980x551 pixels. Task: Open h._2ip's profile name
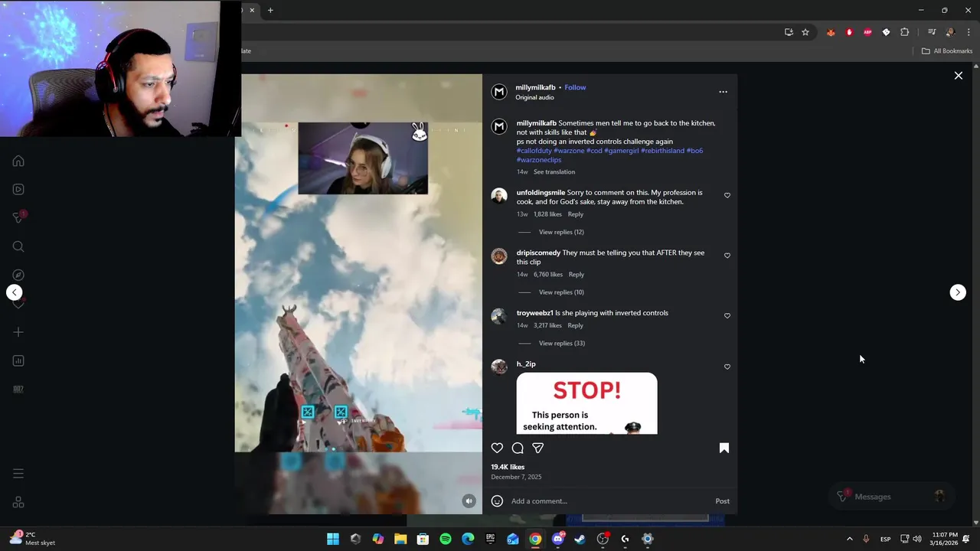[526, 364]
